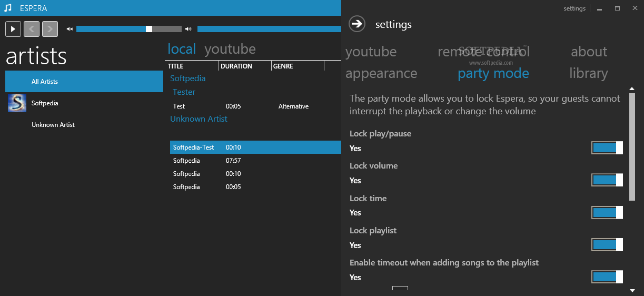Mute volume with the speaker-off icon
This screenshot has width=644, height=296.
(x=70, y=29)
